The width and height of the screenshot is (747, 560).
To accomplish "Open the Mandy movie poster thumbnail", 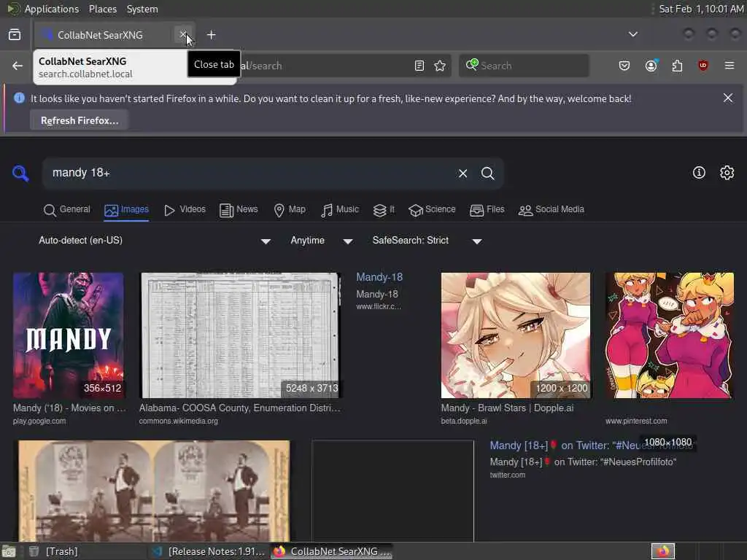I will click(69, 335).
